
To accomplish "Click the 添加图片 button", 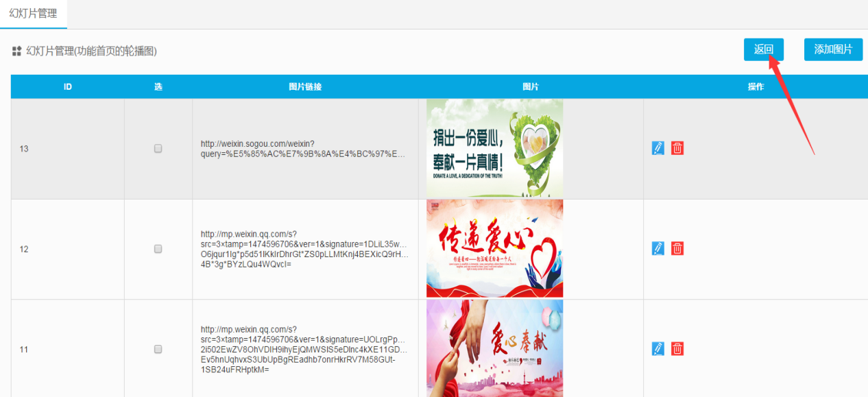I will 833,49.
